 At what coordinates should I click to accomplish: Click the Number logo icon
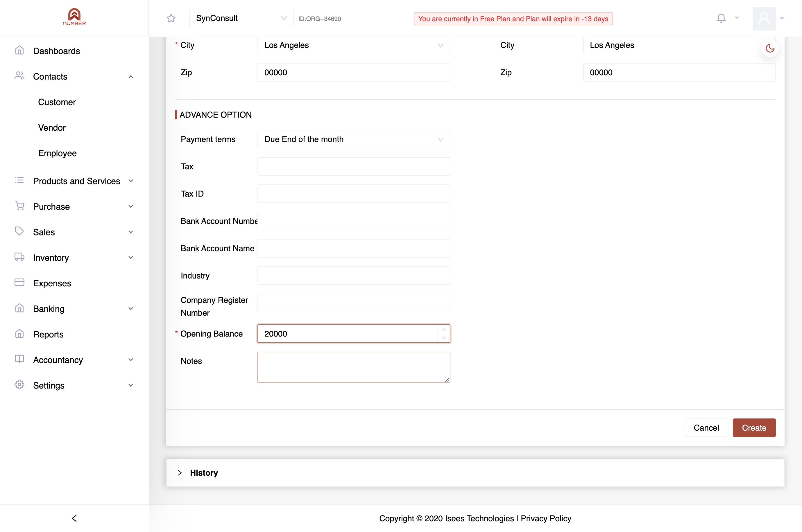click(74, 17)
